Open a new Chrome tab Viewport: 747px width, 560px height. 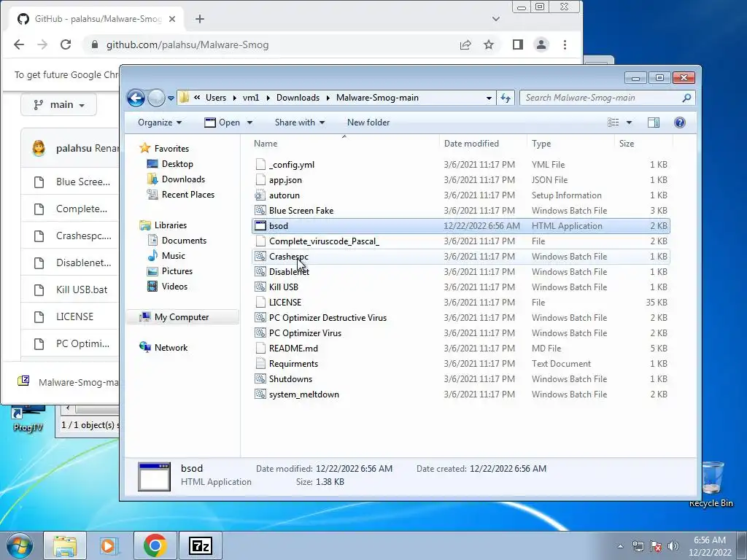click(x=200, y=19)
